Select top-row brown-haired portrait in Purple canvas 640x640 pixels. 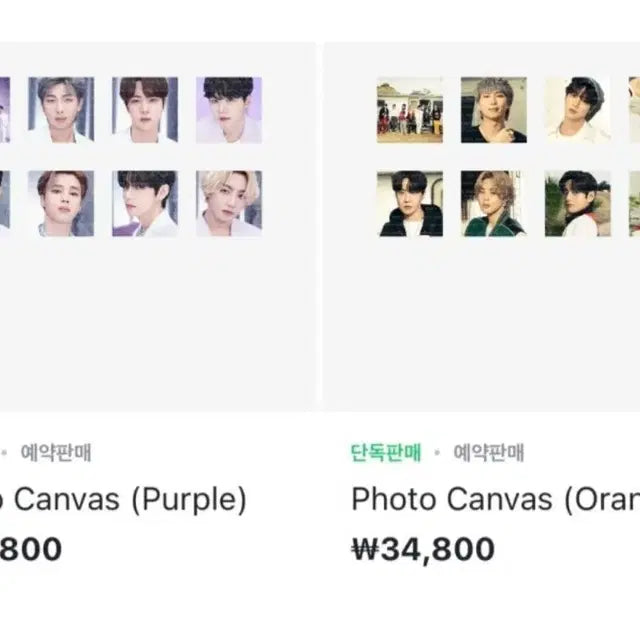(145, 109)
